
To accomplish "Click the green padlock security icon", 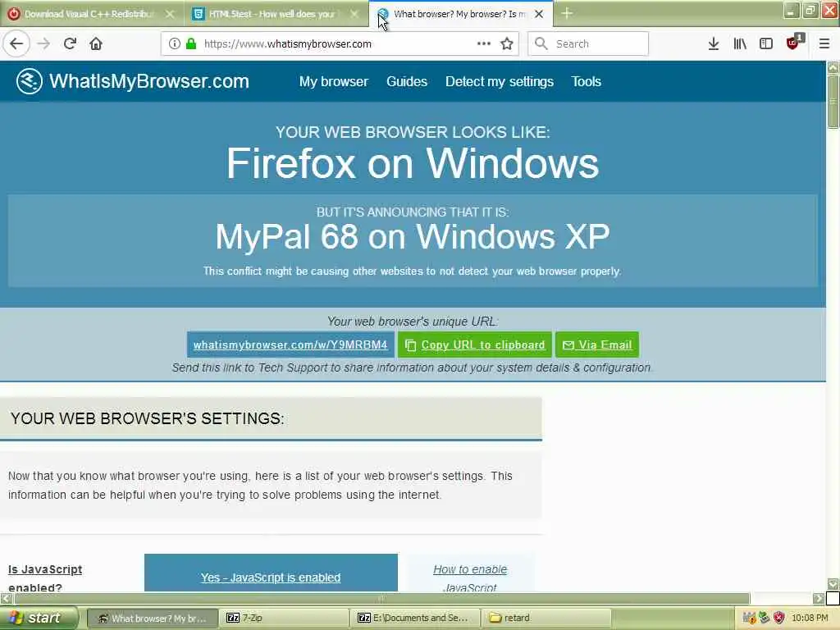I will point(190,44).
